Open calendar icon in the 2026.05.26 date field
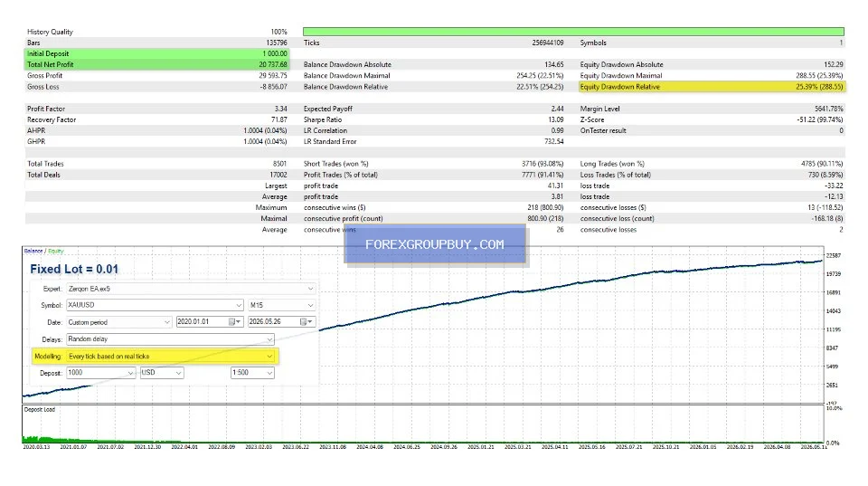868x486 pixels. tap(304, 322)
